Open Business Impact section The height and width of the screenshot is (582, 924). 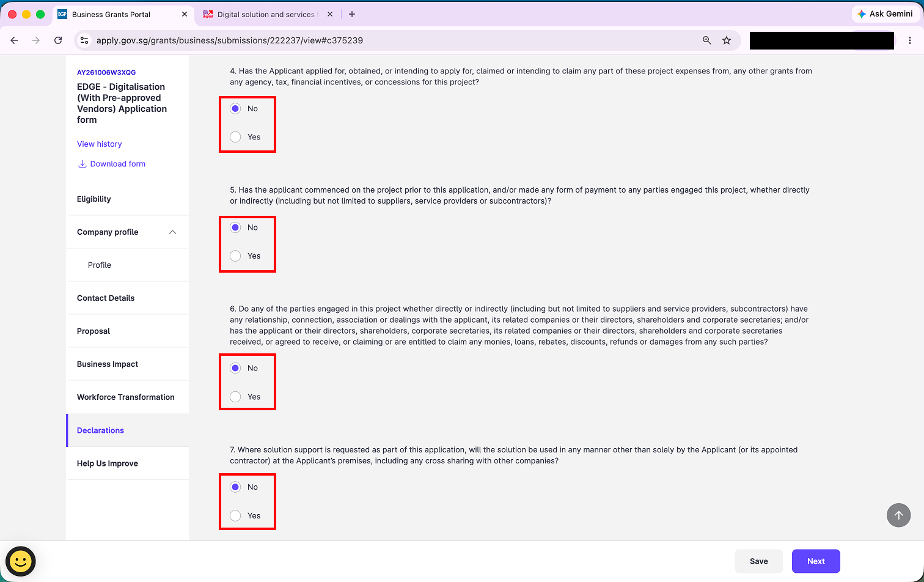(x=128, y=364)
